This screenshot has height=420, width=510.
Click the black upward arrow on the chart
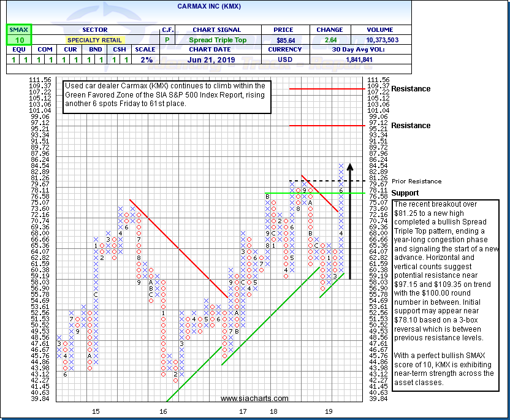(349, 221)
